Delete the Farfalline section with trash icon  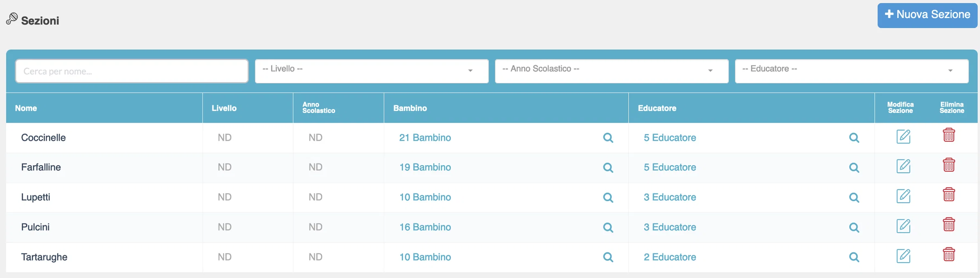949,165
